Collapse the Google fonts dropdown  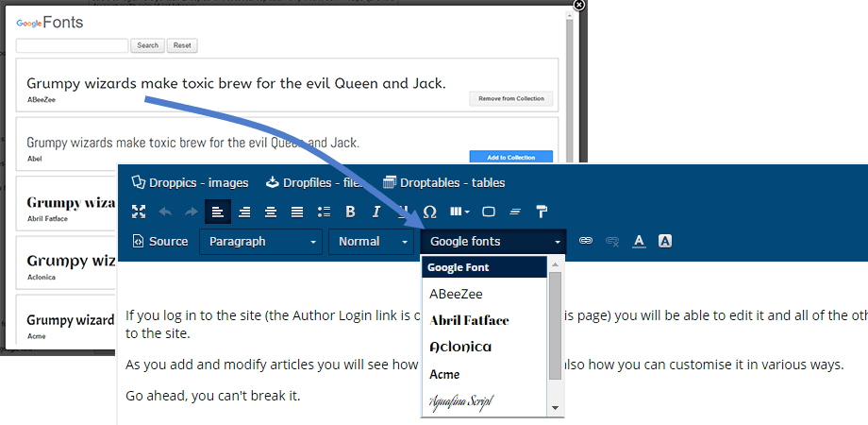pyautogui.click(x=493, y=242)
